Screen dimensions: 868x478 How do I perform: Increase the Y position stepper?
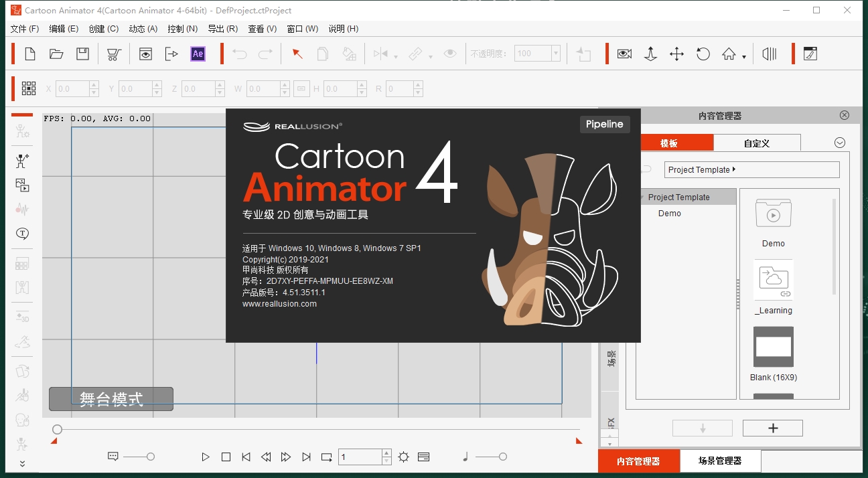(157, 84)
